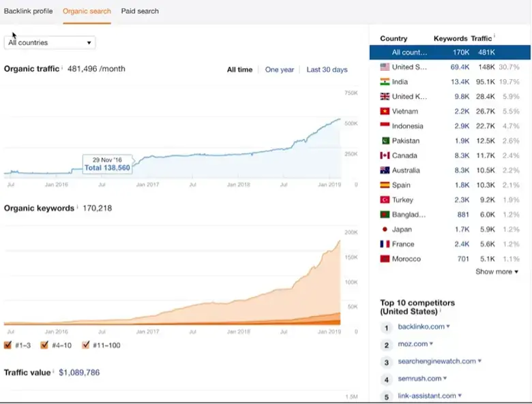Screen dimensions: 532x404
Task: Click the France flag icon
Action: point(385,244)
